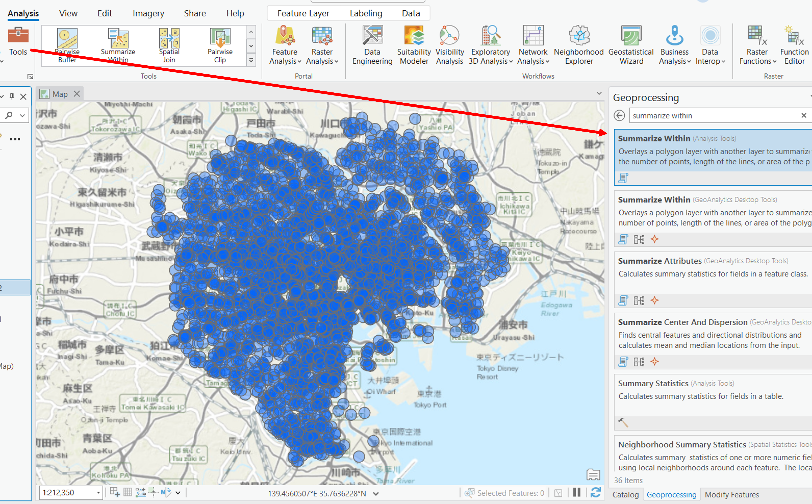Pin the left pane with auto-hide icon

12,96
